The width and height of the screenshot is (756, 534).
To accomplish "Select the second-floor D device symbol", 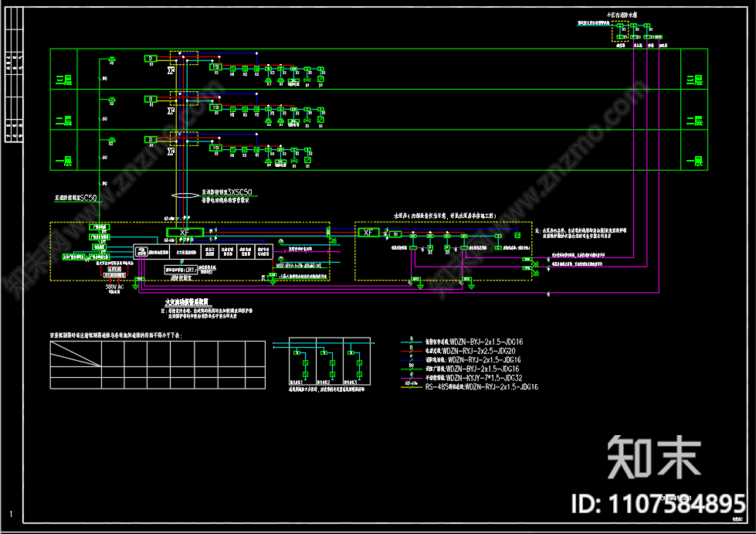I will click(151, 99).
